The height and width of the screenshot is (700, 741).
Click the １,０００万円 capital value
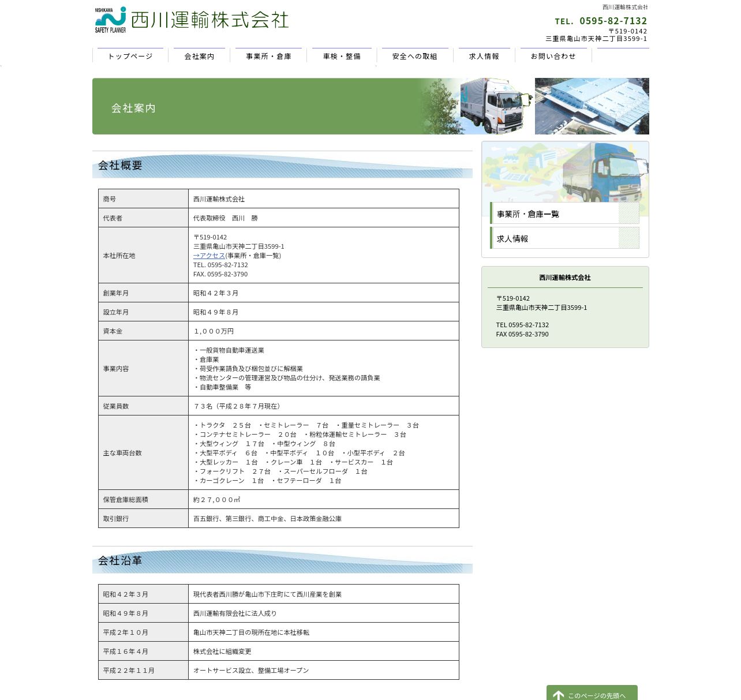pos(214,331)
